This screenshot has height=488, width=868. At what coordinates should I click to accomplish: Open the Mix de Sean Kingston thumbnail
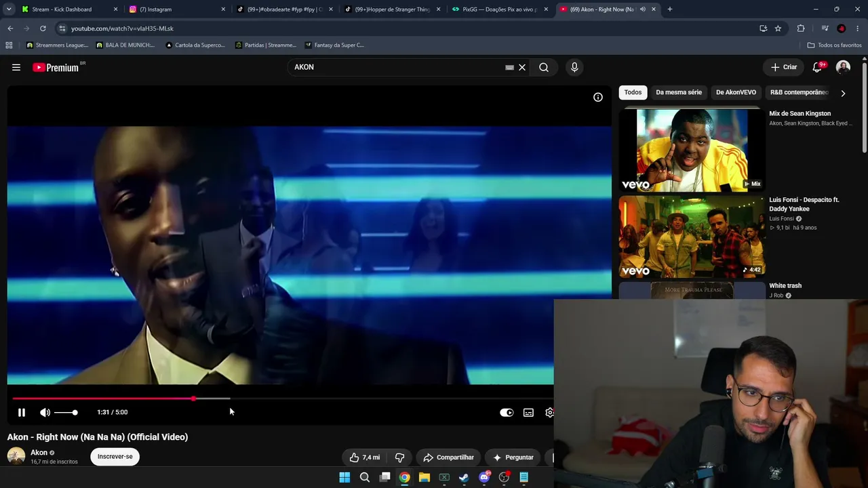[x=692, y=150]
